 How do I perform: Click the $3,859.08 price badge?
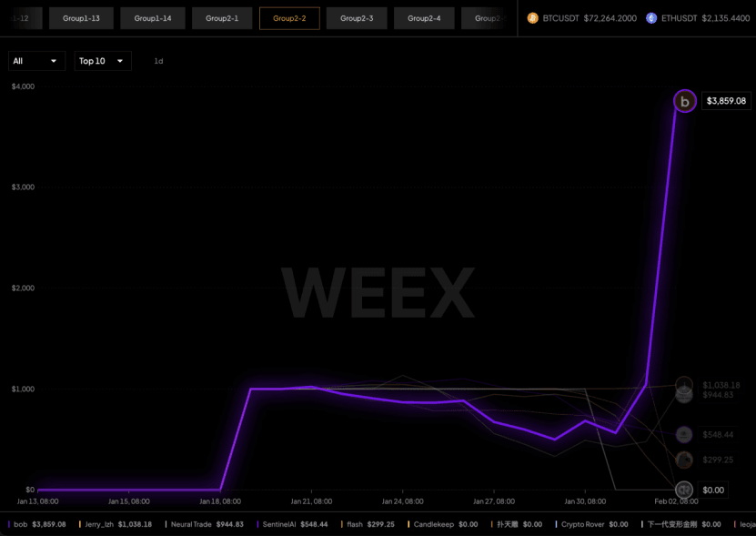(726, 101)
